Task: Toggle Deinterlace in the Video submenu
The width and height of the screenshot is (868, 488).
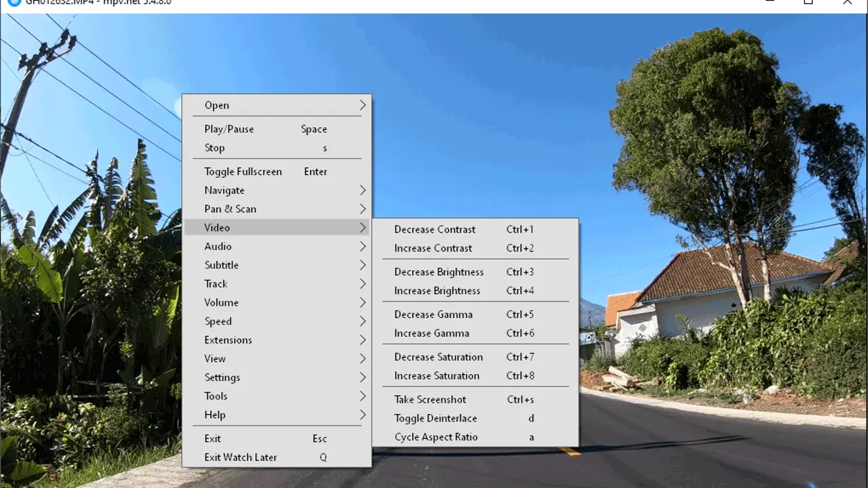Action: pyautogui.click(x=435, y=418)
